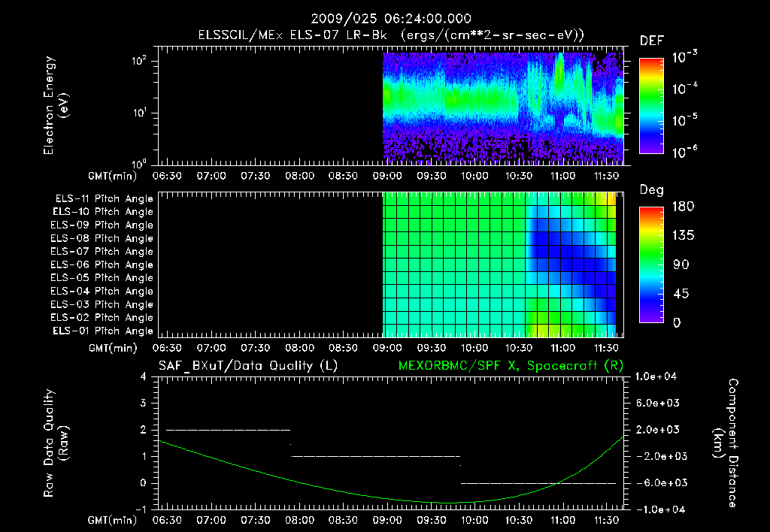Click the 0 value on Deg scale
This screenshot has width=770, height=532.
pos(677,323)
